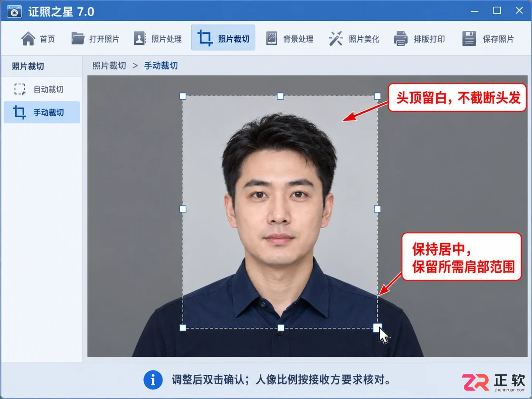Click the top-left crop handle

pyautogui.click(x=183, y=96)
